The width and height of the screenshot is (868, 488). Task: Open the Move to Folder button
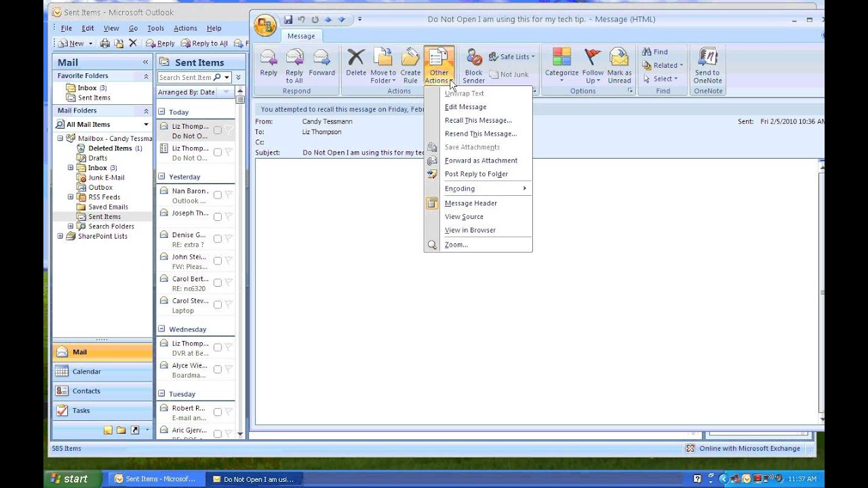[383, 66]
